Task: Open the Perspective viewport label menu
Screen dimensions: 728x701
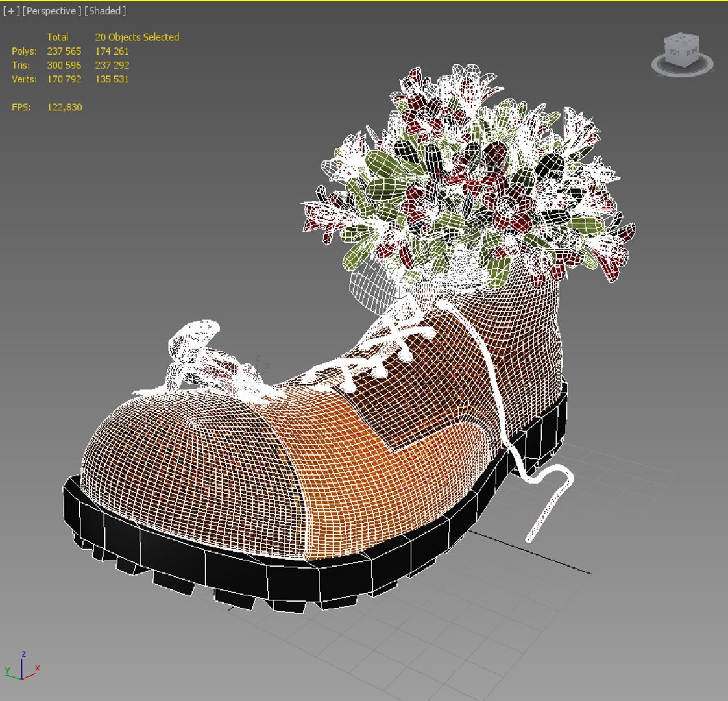Action: (51, 10)
